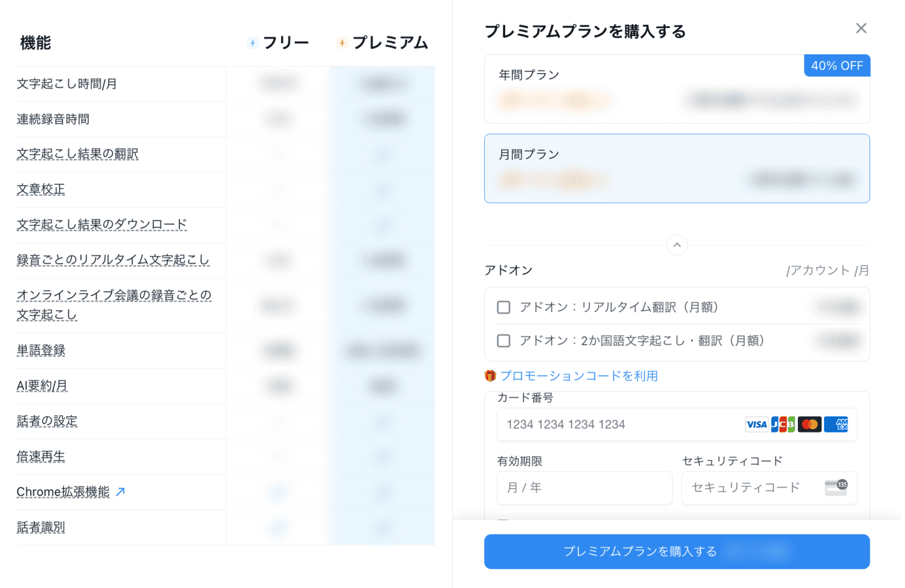This screenshot has width=905, height=588.
Task: Close the premium plan purchase dialog
Action: [861, 28]
